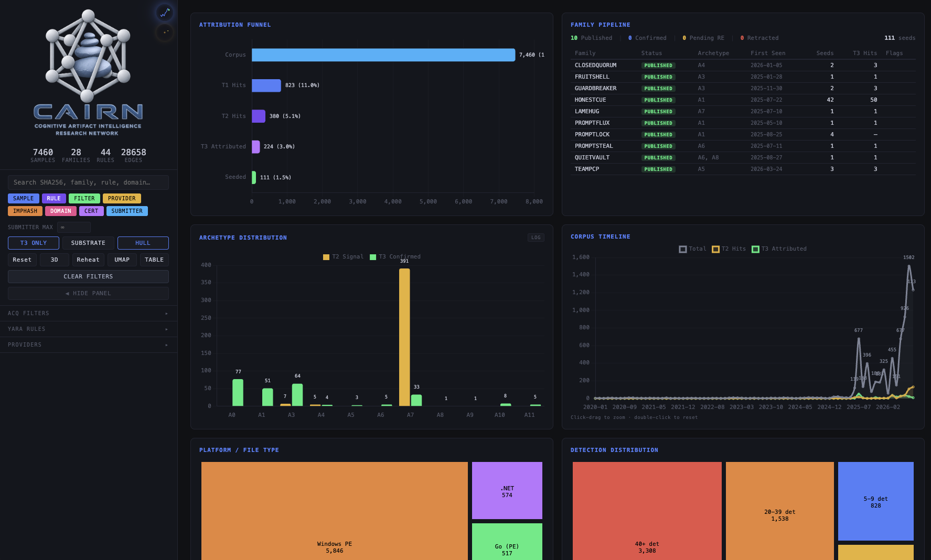Click the 1502 peak on Corpus Timeline

(x=909, y=266)
